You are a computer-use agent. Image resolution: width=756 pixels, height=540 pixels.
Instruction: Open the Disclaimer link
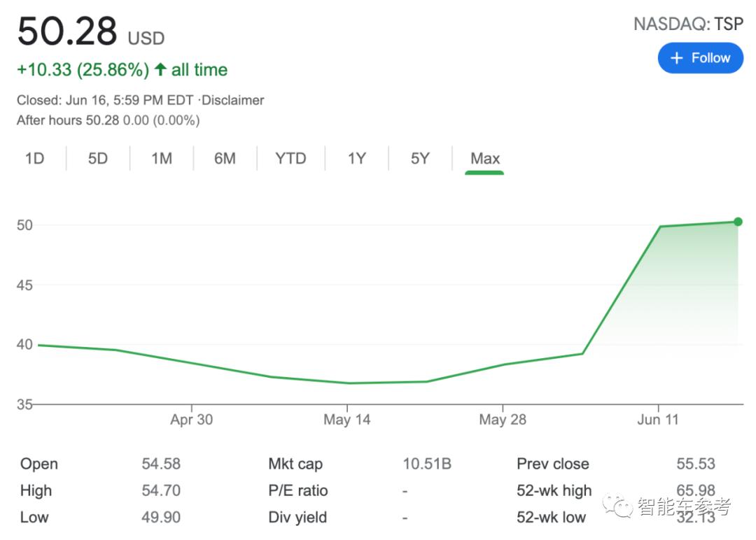pos(233,100)
